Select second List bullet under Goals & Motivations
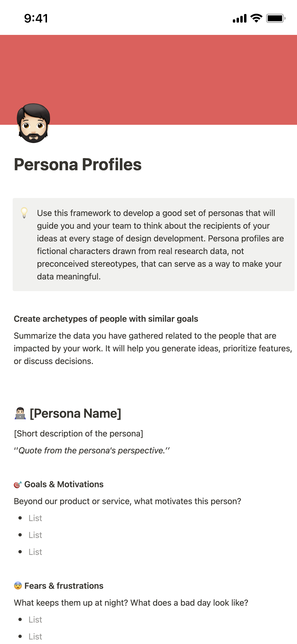 (x=35, y=535)
